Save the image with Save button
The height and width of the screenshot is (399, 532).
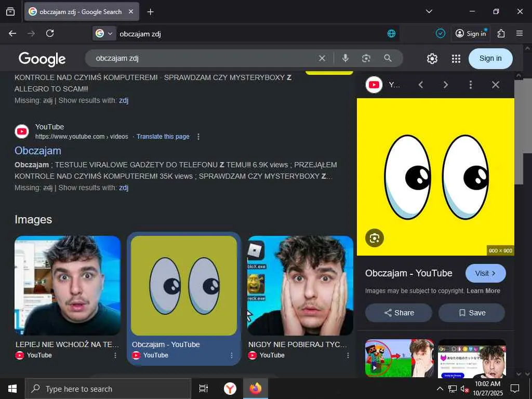coord(472,312)
